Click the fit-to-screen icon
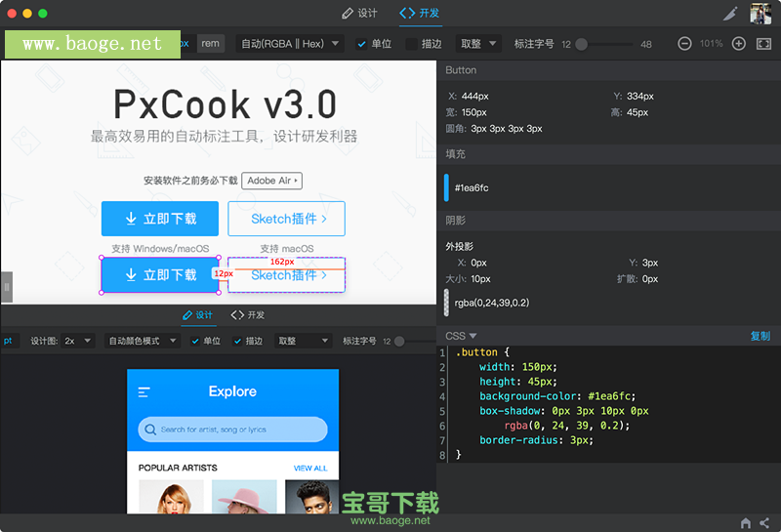Viewport: 781px width, 532px height. click(763, 44)
